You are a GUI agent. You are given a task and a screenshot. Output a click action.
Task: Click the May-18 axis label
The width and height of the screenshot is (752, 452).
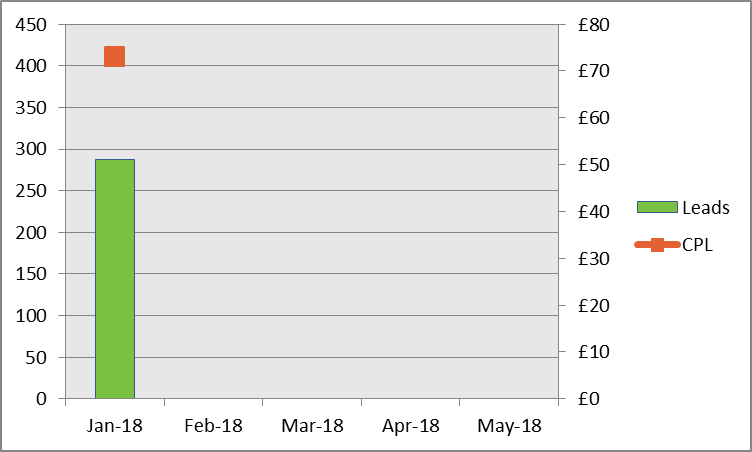[x=509, y=426]
